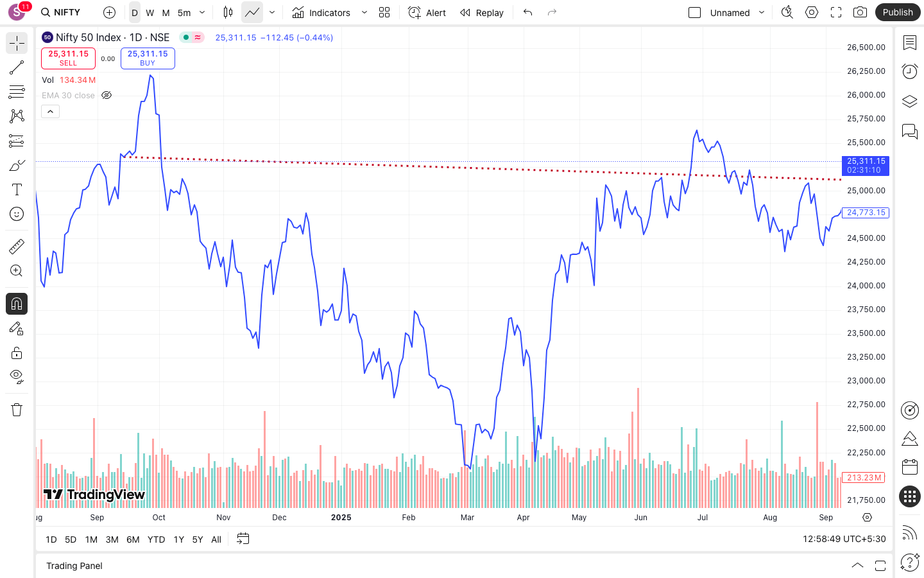Take a chart snapshot with camera icon
Image resolution: width=924 pixels, height=578 pixels.
860,12
